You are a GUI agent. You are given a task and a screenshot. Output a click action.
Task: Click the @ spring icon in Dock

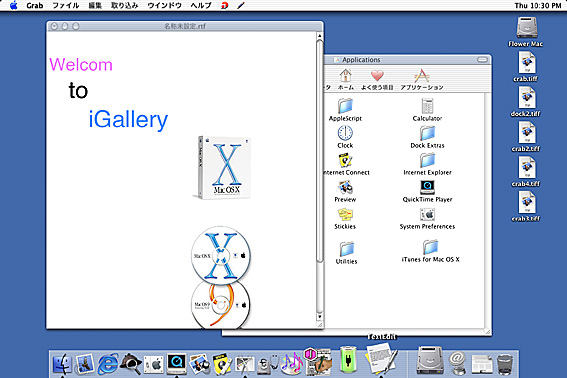(457, 363)
